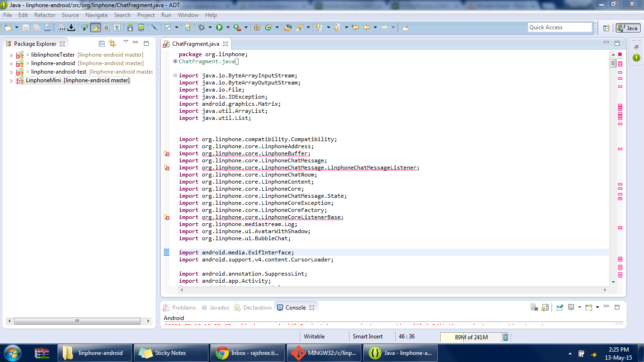Viewport: 644px width, 362px height.
Task: Expand the LinphoneMini project
Action: (12, 81)
